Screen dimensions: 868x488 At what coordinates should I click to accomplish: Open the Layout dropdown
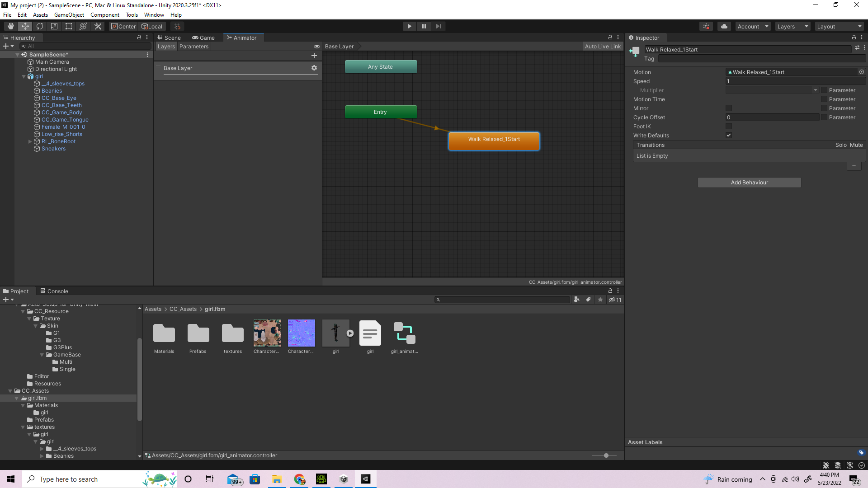coord(839,26)
